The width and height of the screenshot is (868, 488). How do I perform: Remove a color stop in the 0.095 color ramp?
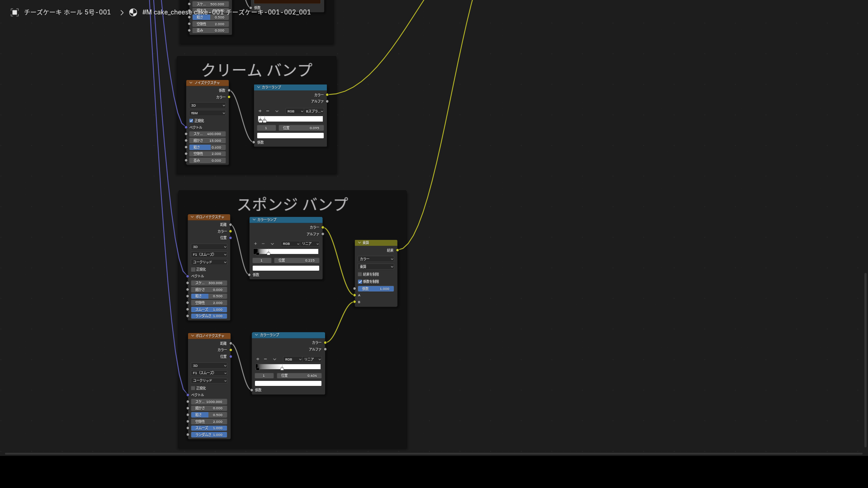pos(268,111)
